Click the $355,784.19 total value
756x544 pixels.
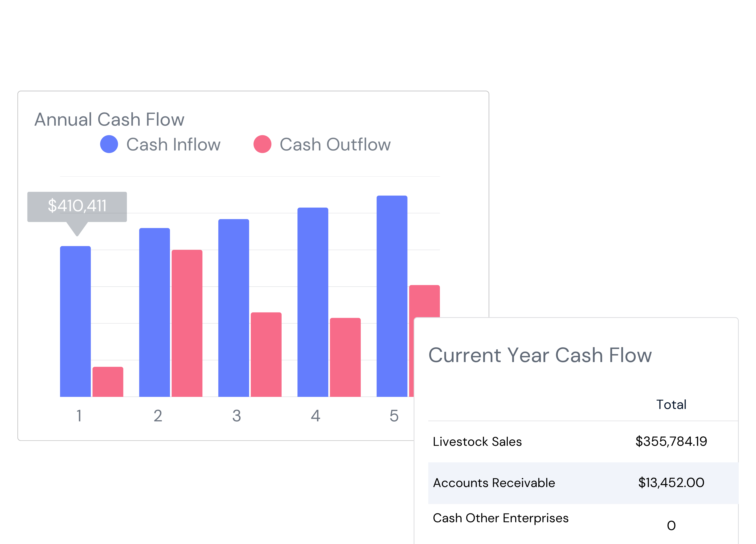[671, 442]
